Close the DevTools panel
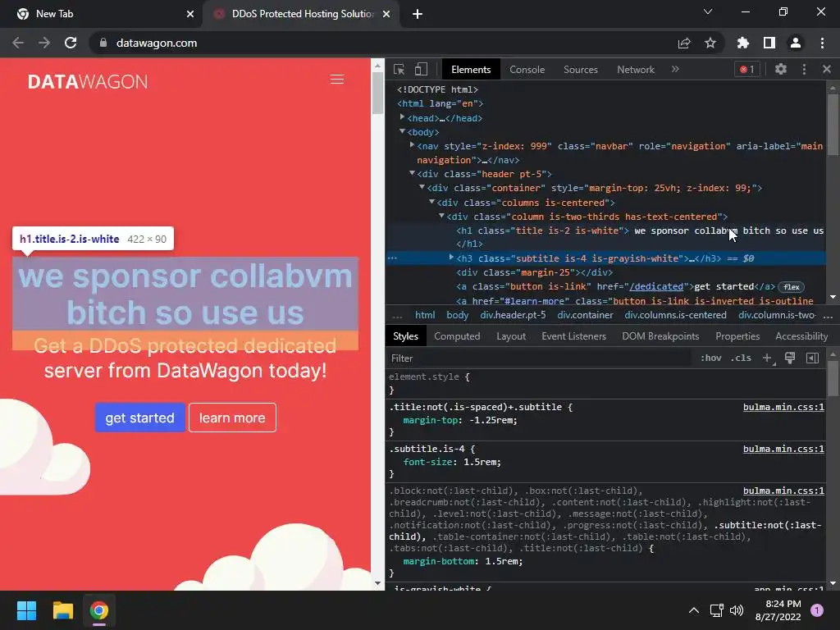Image resolution: width=840 pixels, height=630 pixels. coord(827,69)
